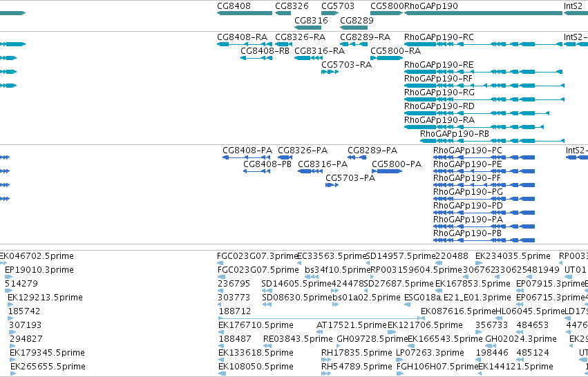Image resolution: width=588 pixels, height=377 pixels.
Task: Click protein CG8408-PB
Action: point(256,171)
